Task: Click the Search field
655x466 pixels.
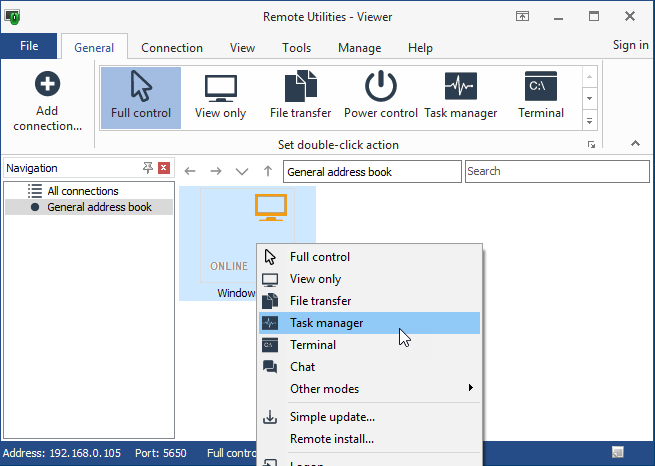Action: tap(557, 171)
